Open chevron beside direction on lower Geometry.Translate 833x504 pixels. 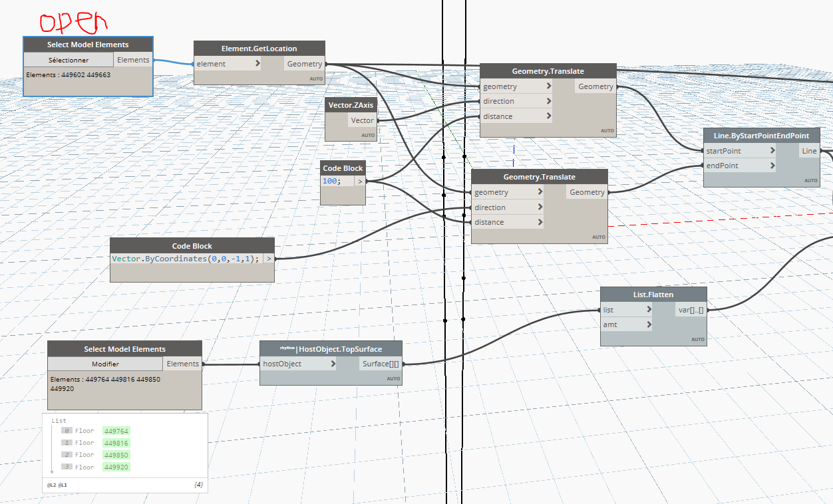coord(540,207)
